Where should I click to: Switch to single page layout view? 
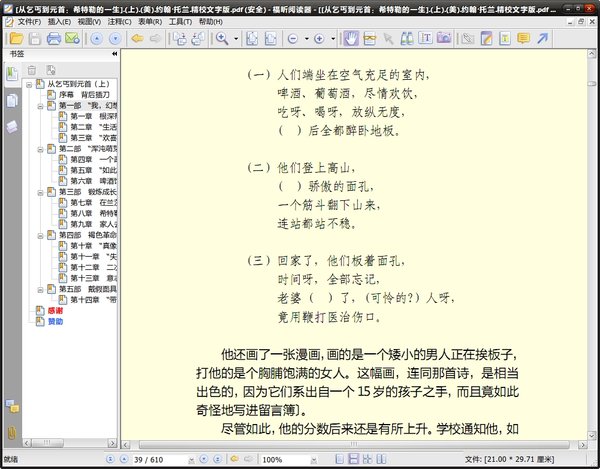click(x=339, y=459)
